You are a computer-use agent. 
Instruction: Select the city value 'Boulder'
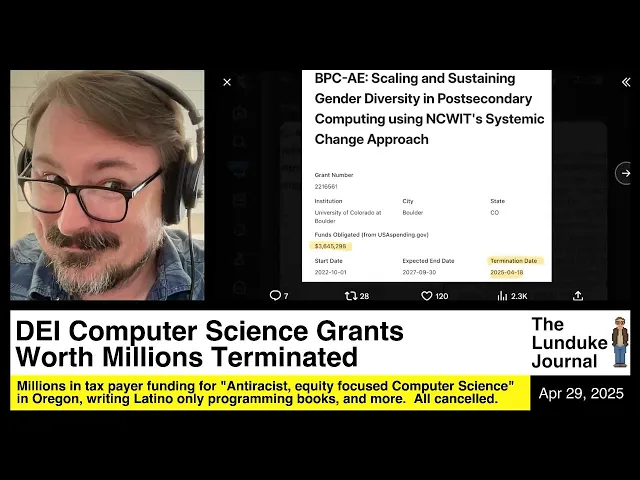[413, 213]
